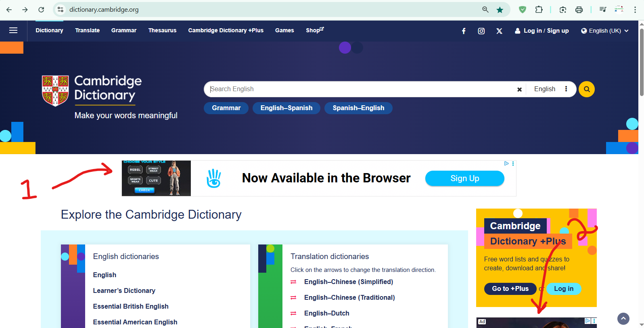Click the English label in search box
Screen dimensions: 644x328
[545, 89]
